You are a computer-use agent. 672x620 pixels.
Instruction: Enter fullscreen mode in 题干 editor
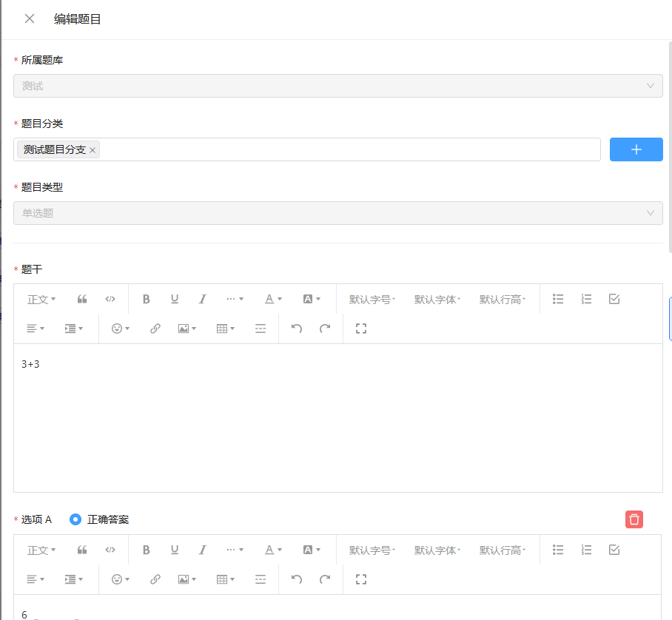(361, 328)
